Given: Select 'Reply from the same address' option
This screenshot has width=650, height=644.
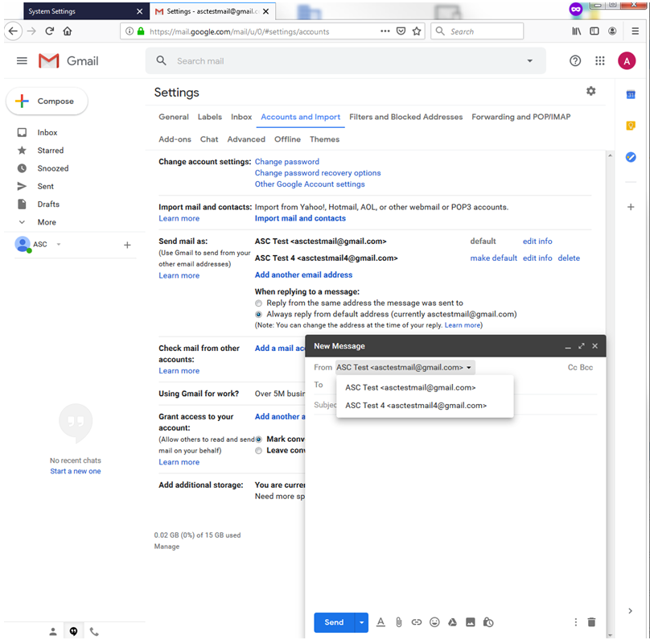Looking at the screenshot, I should 259,303.
